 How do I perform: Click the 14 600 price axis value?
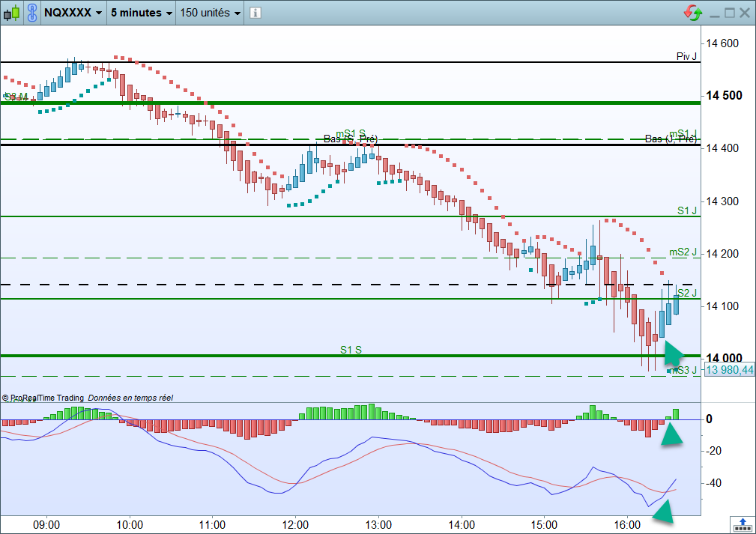click(722, 43)
